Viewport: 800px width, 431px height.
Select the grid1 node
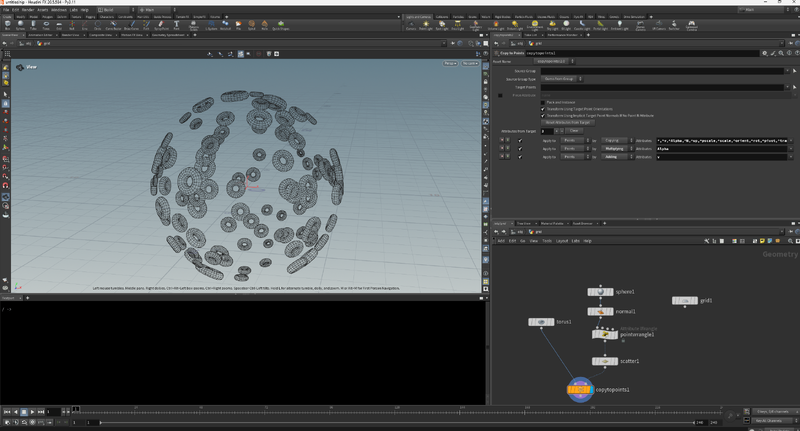(685, 300)
